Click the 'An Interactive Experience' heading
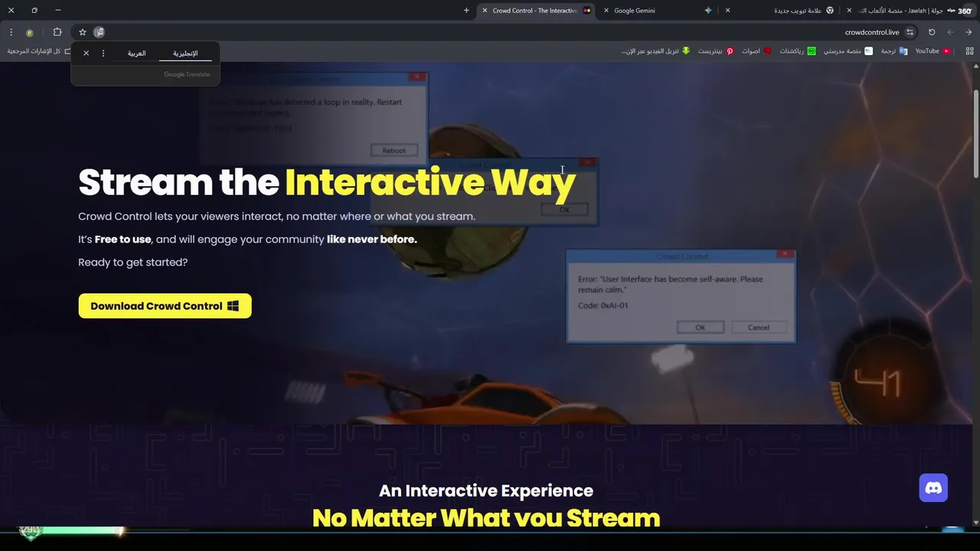 pyautogui.click(x=486, y=491)
